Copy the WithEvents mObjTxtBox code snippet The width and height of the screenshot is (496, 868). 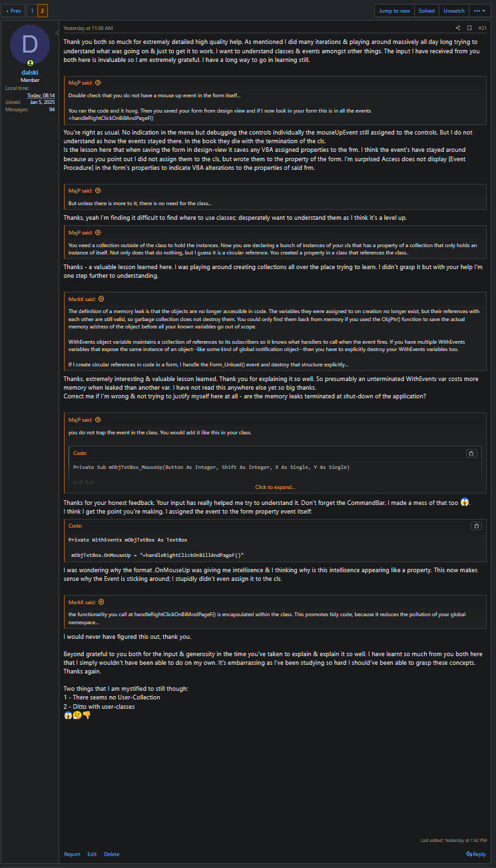[x=476, y=526]
